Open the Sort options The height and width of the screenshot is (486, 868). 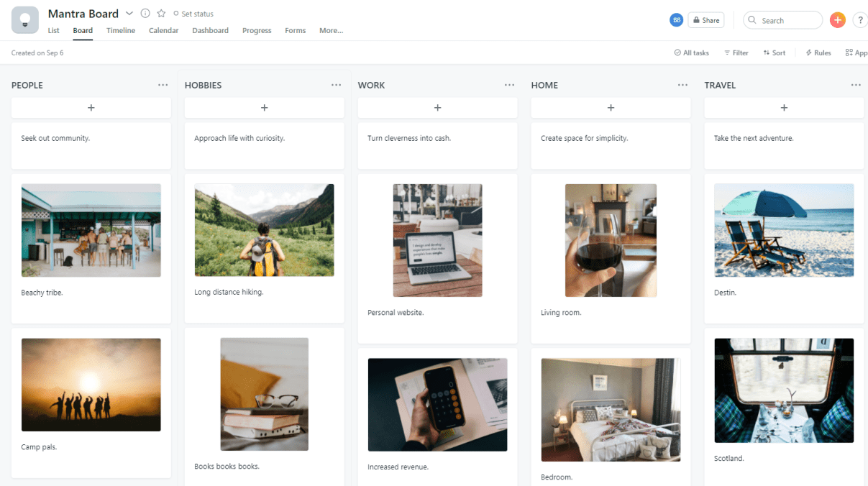774,52
